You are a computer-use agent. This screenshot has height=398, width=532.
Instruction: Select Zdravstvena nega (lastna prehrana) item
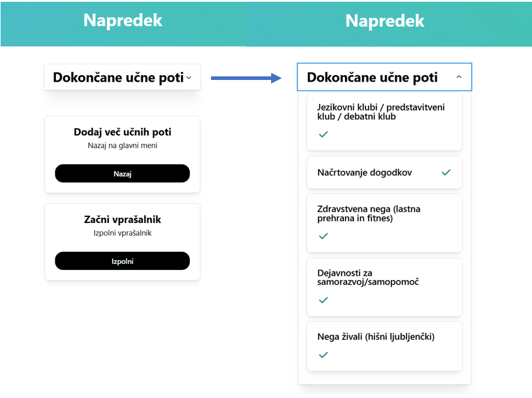384,223
